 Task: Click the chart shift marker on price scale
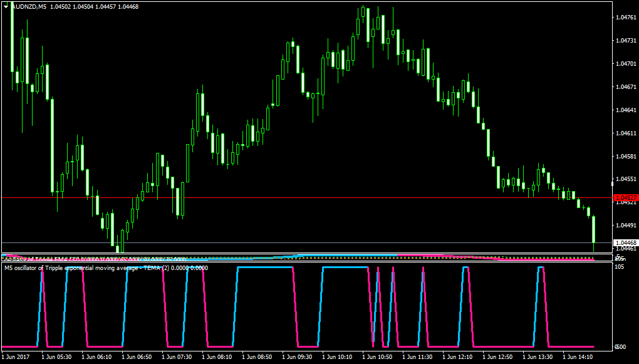point(613,184)
